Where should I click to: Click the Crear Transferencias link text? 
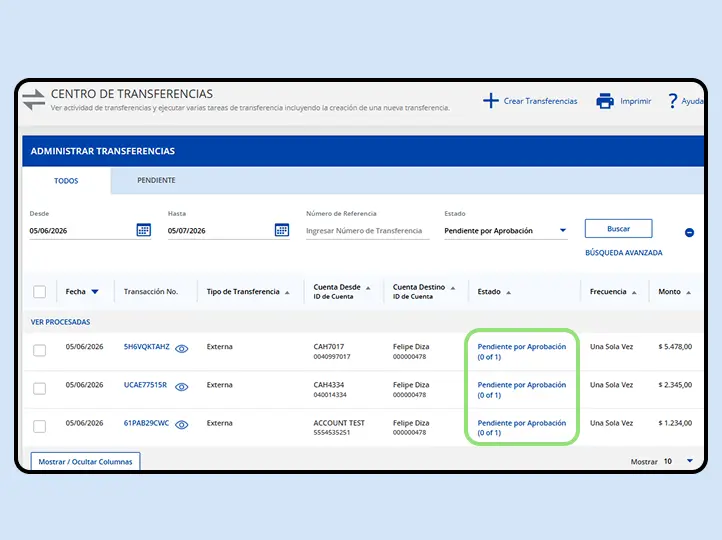point(540,101)
